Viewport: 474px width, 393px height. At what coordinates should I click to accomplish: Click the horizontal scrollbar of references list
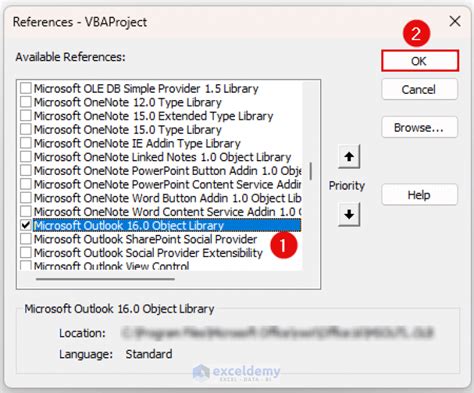click(x=105, y=279)
